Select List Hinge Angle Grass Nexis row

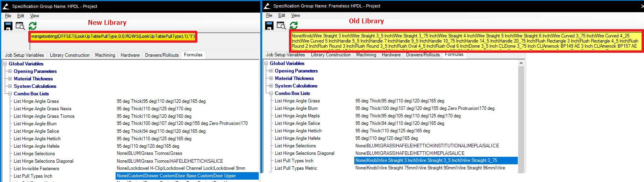click(x=42, y=109)
